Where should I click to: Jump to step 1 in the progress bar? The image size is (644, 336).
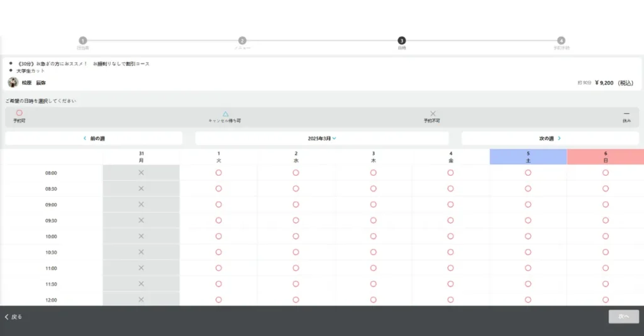(x=83, y=40)
